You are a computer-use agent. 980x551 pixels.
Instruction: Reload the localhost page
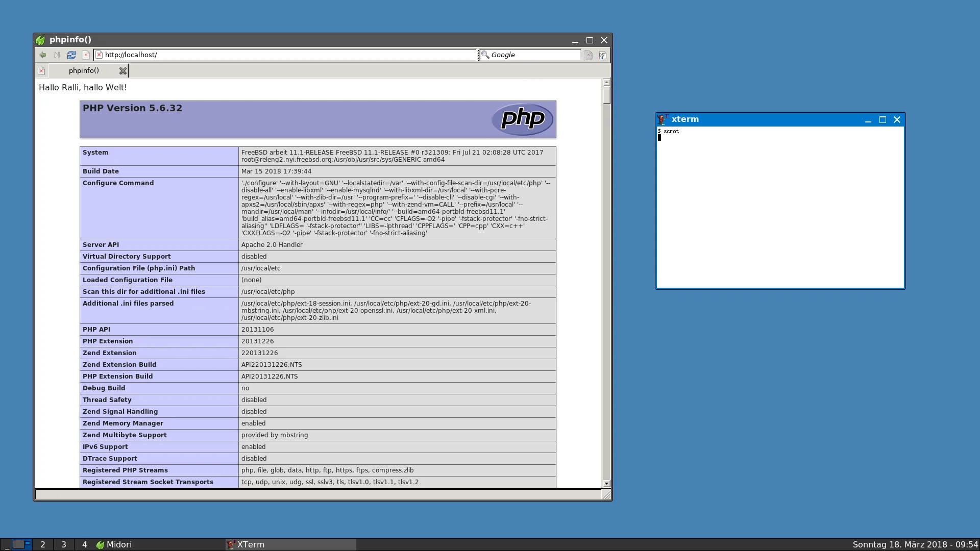71,55
